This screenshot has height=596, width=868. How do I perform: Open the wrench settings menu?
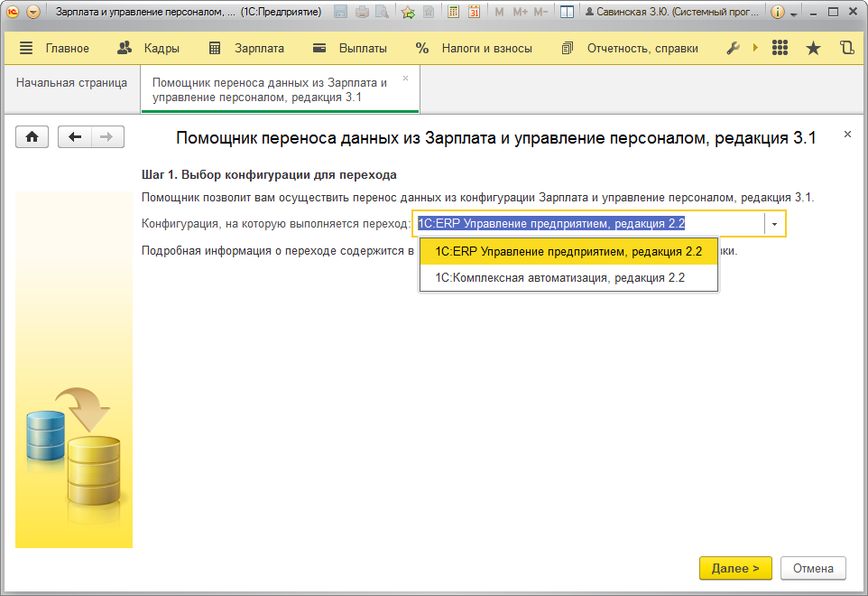pyautogui.click(x=734, y=49)
